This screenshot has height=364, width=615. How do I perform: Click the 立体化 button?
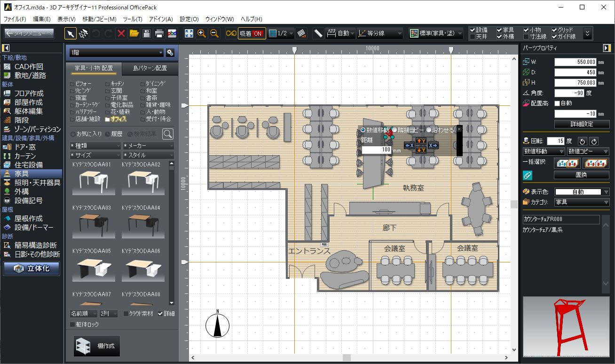[32, 269]
